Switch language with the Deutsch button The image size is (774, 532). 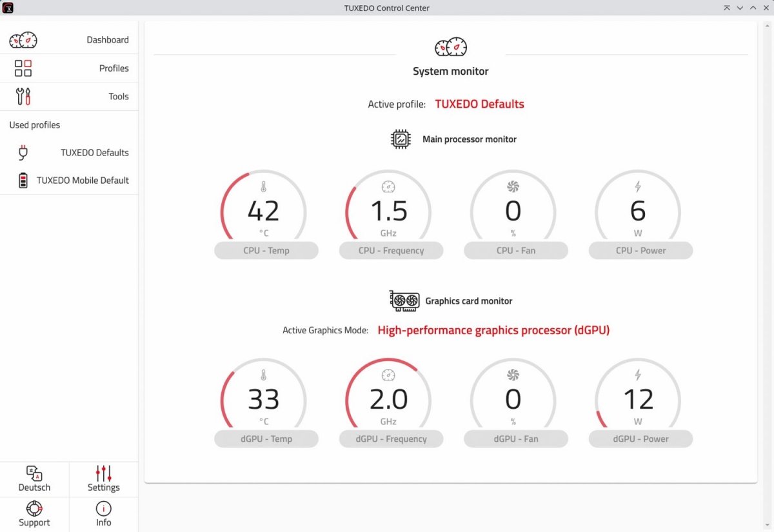(34, 480)
